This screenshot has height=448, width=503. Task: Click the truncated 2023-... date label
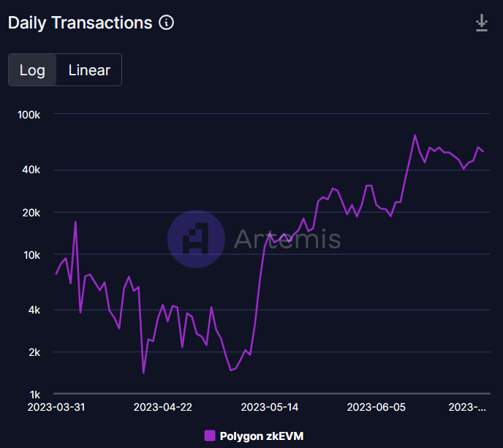tap(467, 407)
